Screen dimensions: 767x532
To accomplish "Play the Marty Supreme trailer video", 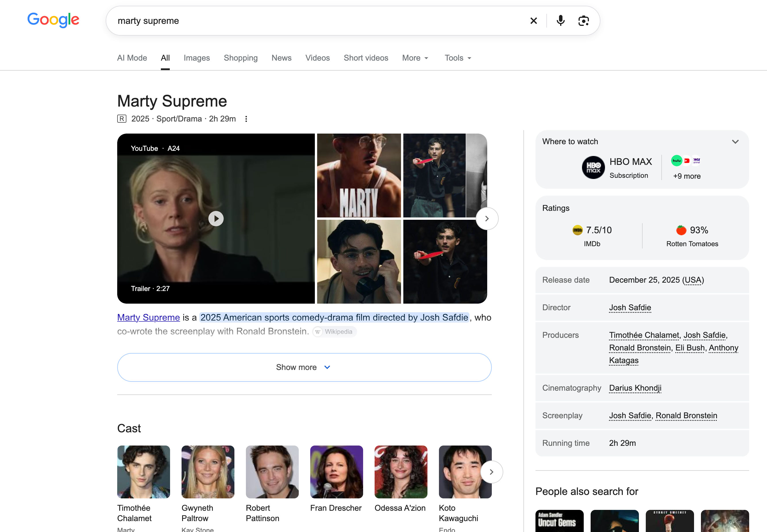I will click(x=216, y=219).
